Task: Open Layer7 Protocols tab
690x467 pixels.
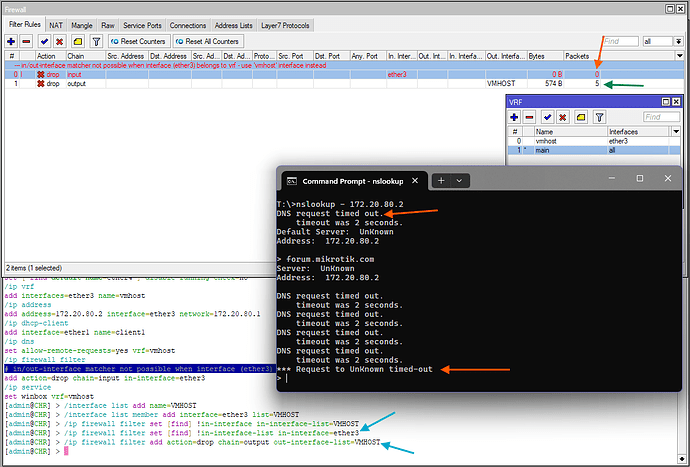Action: 285,26
